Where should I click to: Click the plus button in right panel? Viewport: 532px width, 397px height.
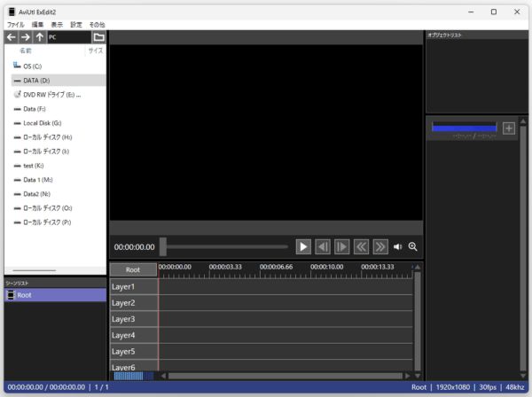pyautogui.click(x=509, y=128)
